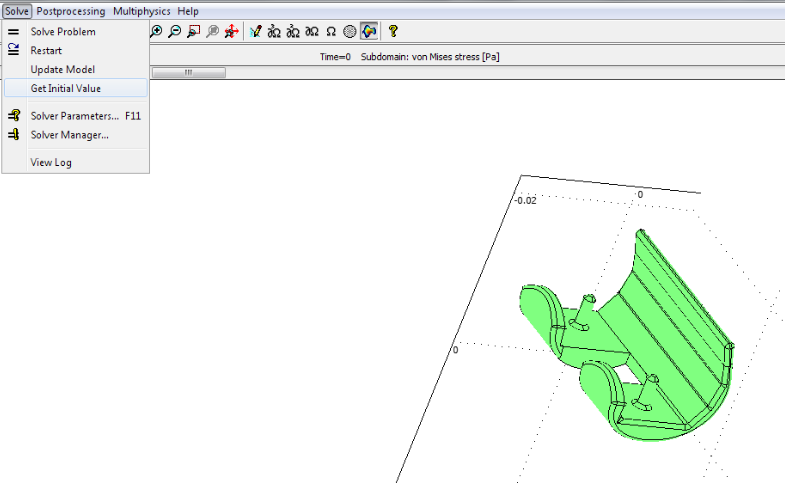785x483 pixels.
Task: Click 'Subdomain: von Mises stress [Pa]' caption
Action: pos(430,57)
